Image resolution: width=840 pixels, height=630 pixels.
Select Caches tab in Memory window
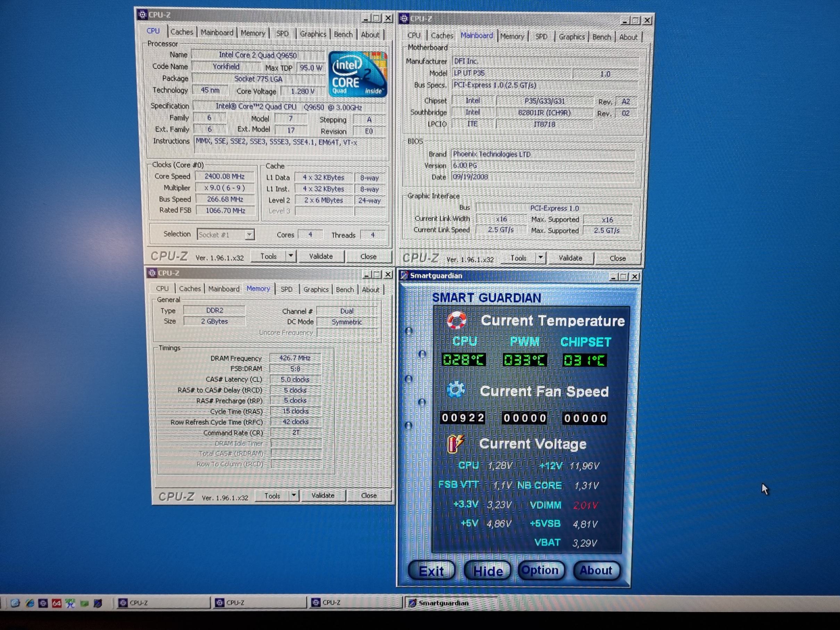[x=190, y=289]
